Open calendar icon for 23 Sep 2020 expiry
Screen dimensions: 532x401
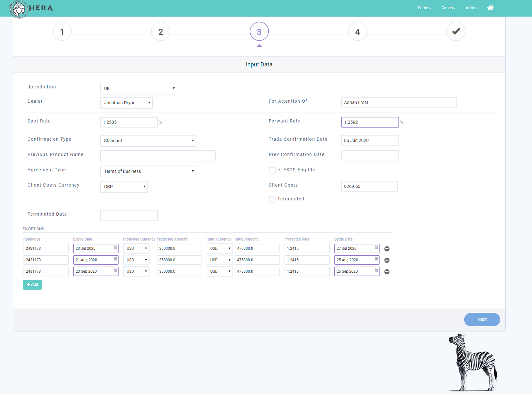[x=115, y=270]
